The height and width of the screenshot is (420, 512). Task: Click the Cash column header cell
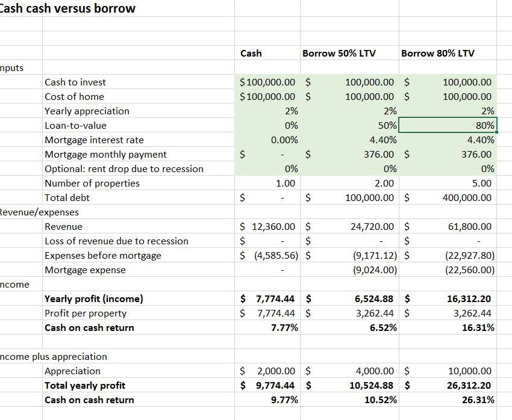[267, 53]
